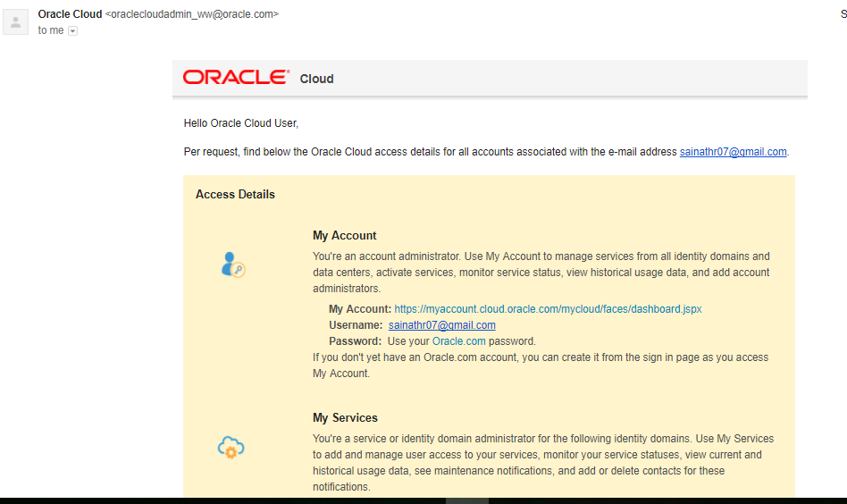Expand the 'to me' recipient details dropdown
Image resolution: width=847 pixels, height=504 pixels.
(73, 31)
